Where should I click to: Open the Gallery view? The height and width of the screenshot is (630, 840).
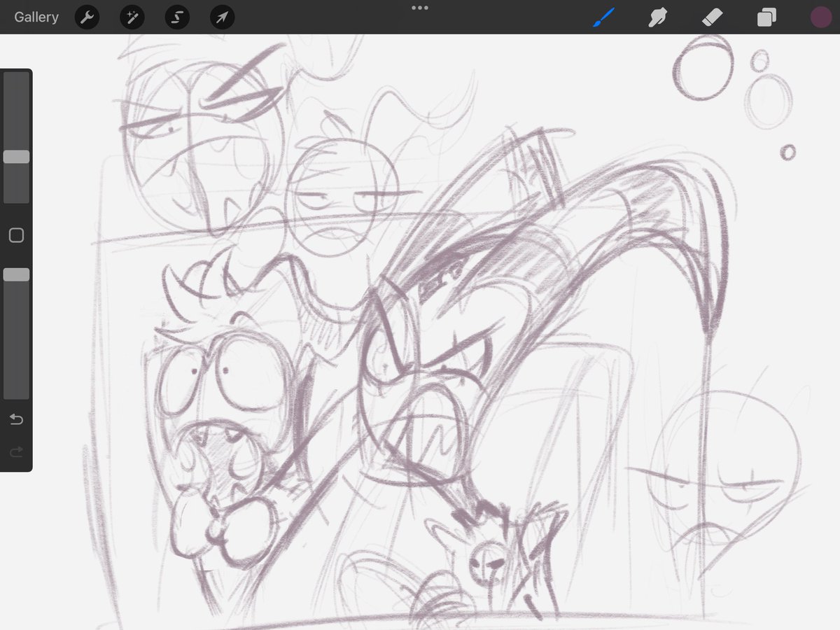(x=36, y=17)
